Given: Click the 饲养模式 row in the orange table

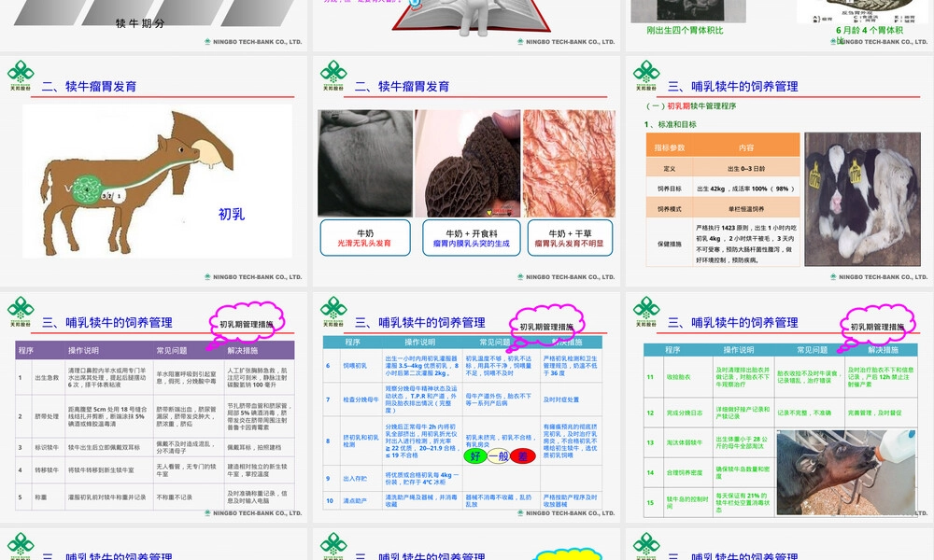Looking at the screenshot, I should [x=723, y=208].
